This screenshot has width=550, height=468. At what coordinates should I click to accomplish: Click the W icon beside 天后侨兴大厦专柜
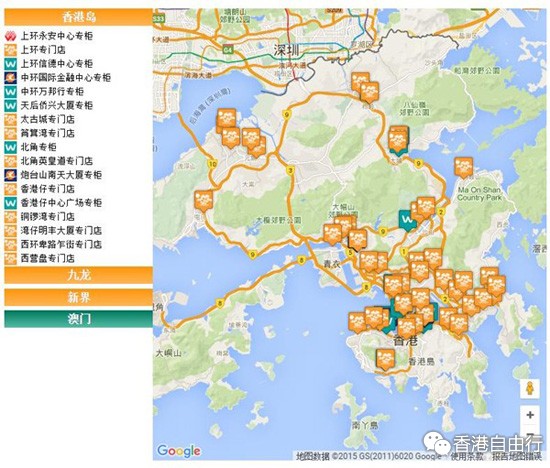click(10, 105)
